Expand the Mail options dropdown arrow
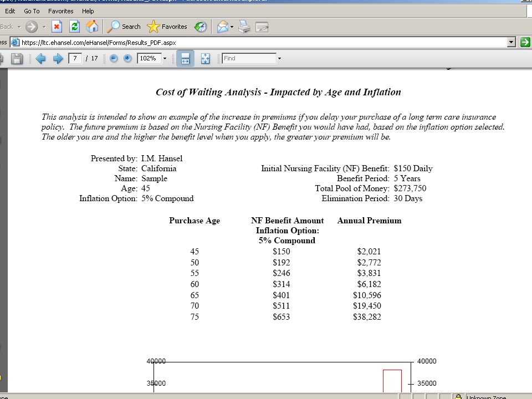 pos(232,27)
